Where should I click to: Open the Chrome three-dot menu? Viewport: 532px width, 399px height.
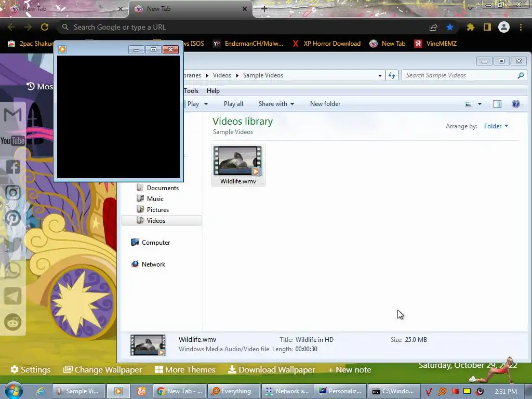click(521, 27)
